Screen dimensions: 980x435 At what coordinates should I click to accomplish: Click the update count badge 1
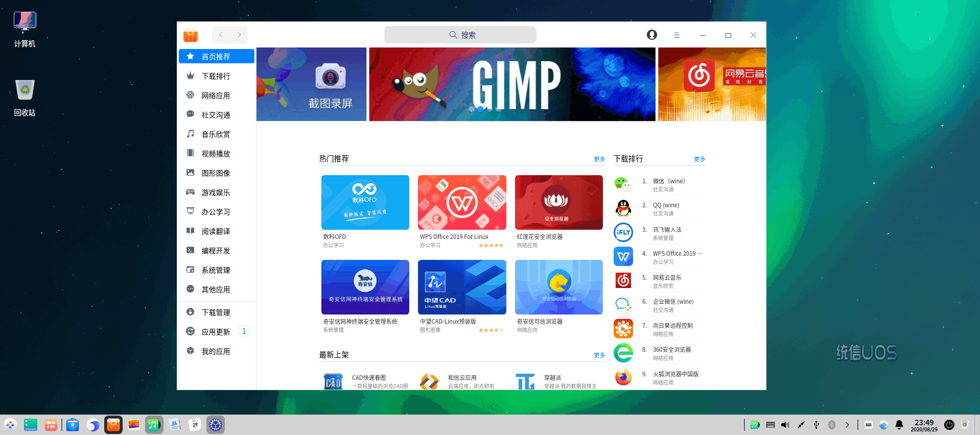pos(244,331)
